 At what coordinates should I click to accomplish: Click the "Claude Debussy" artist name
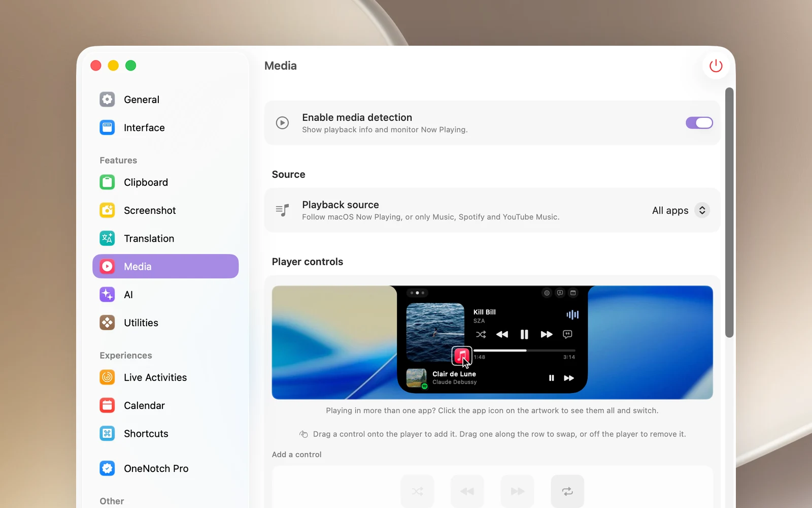coord(454,382)
